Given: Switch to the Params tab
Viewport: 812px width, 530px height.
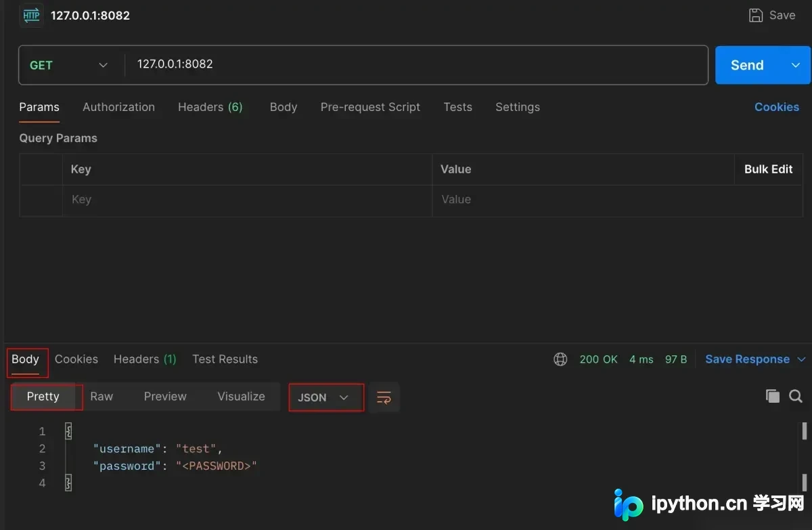Looking at the screenshot, I should [39, 107].
